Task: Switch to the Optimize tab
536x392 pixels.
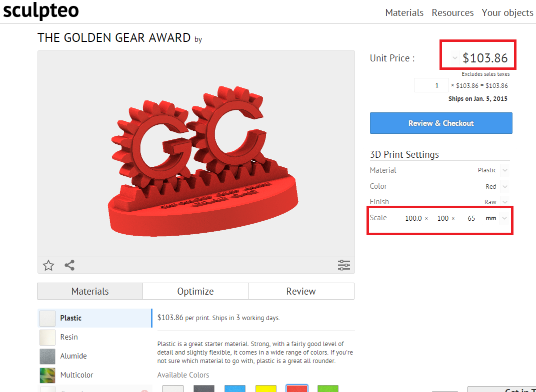Action: (x=195, y=291)
